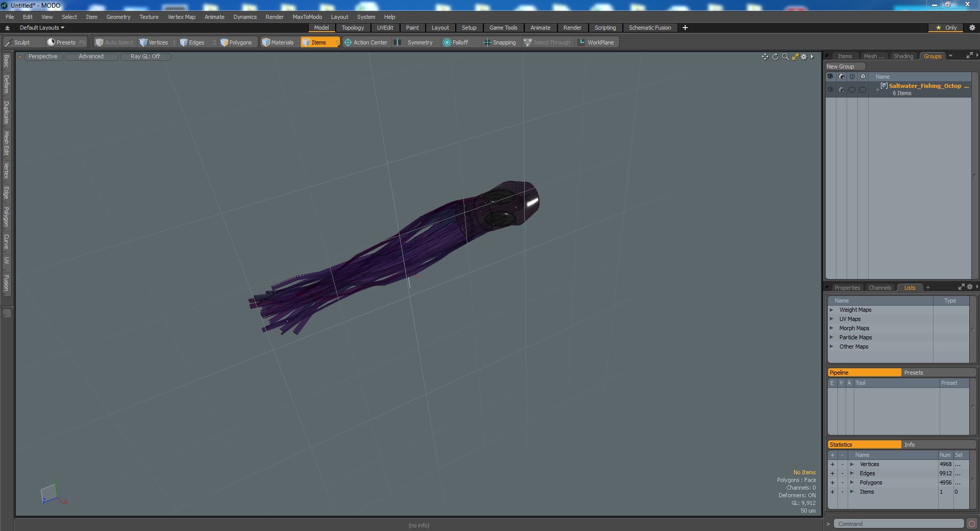Switch to Materials selection mode
The width and height of the screenshot is (980, 531).
click(278, 42)
